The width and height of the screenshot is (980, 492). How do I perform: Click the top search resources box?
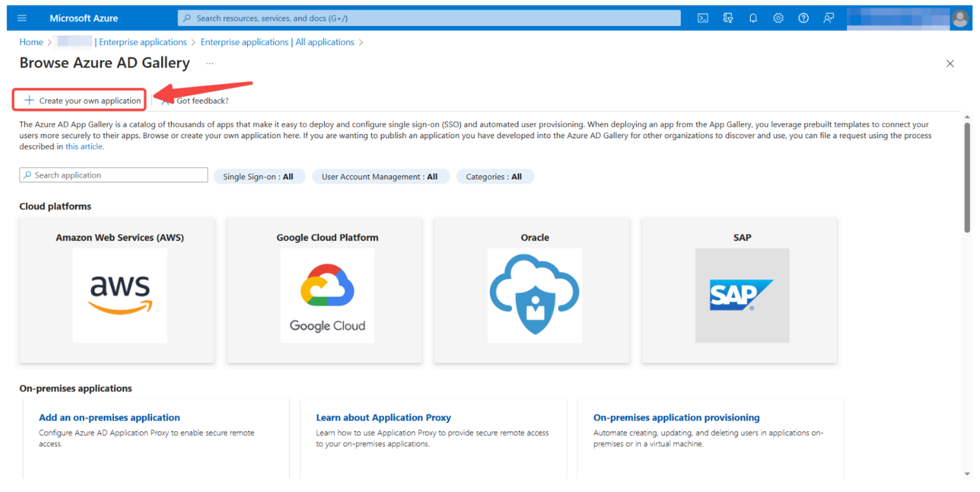coord(429,18)
